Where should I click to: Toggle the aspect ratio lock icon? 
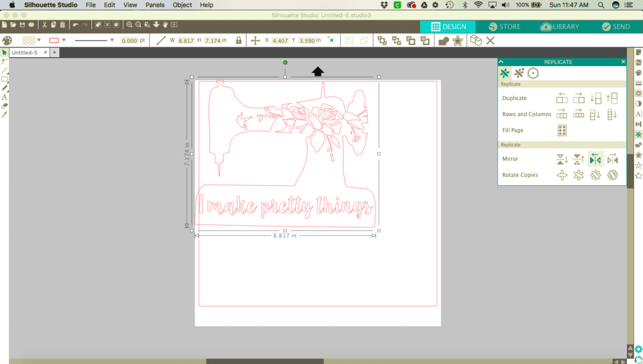(x=239, y=41)
